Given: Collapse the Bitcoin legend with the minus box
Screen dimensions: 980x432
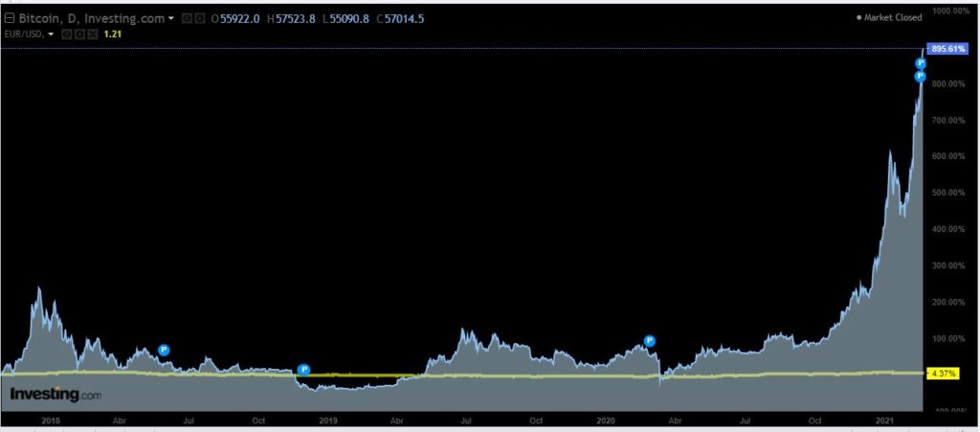Looking at the screenshot, I should [10, 19].
